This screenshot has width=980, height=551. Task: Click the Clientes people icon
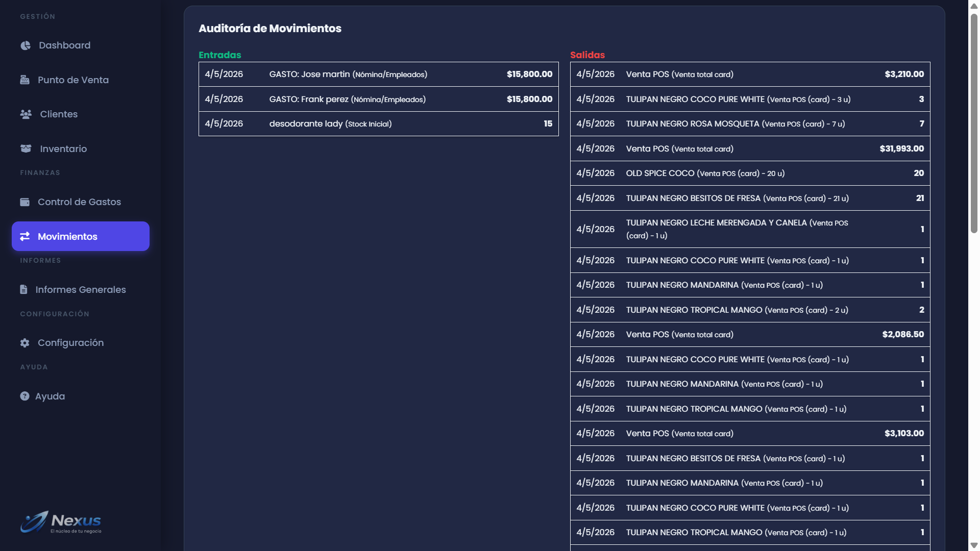(26, 114)
